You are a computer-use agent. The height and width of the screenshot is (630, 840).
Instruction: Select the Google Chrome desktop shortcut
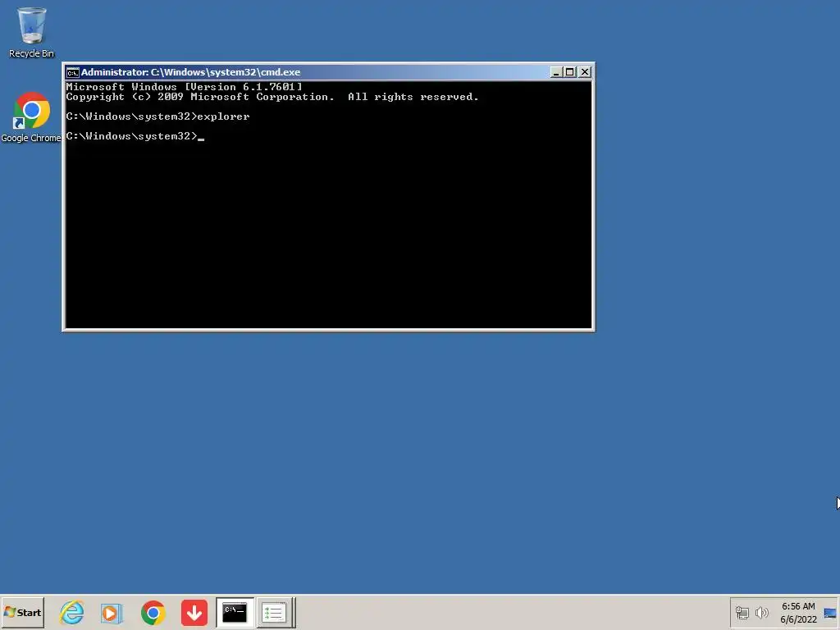(31, 117)
